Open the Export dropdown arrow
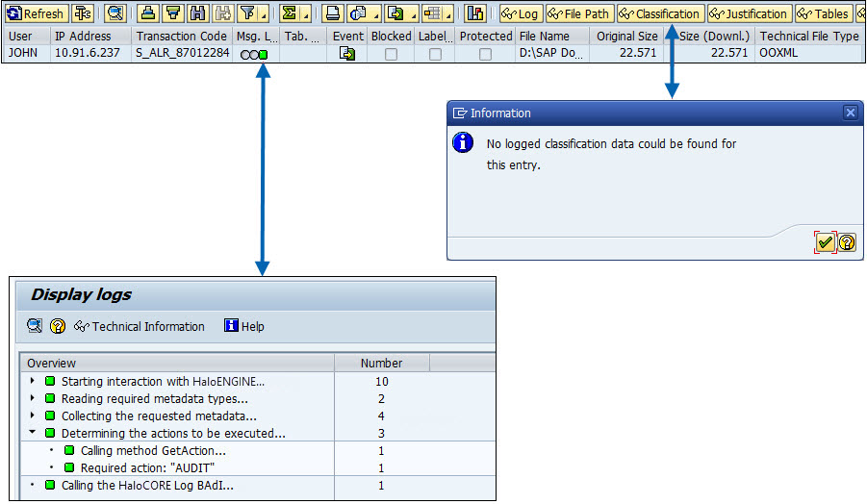The image size is (867, 504). (x=413, y=14)
